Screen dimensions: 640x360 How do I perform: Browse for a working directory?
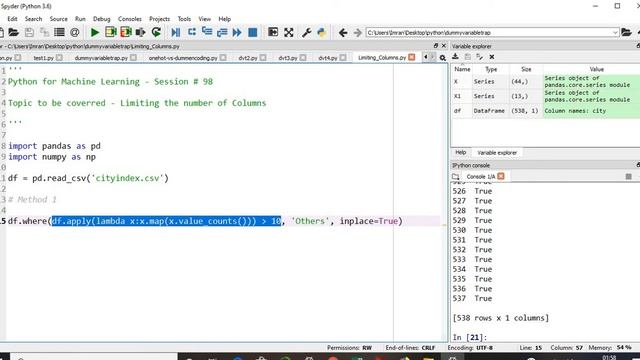point(626,32)
